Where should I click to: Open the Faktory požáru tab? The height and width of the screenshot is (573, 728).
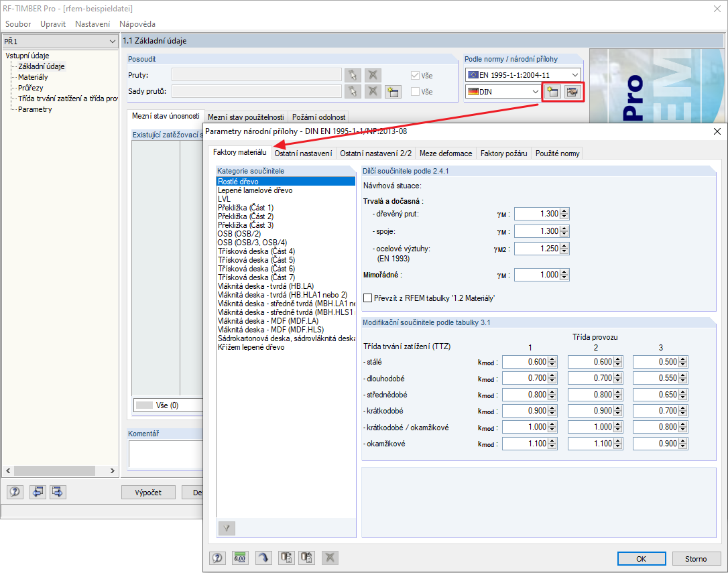coord(503,153)
